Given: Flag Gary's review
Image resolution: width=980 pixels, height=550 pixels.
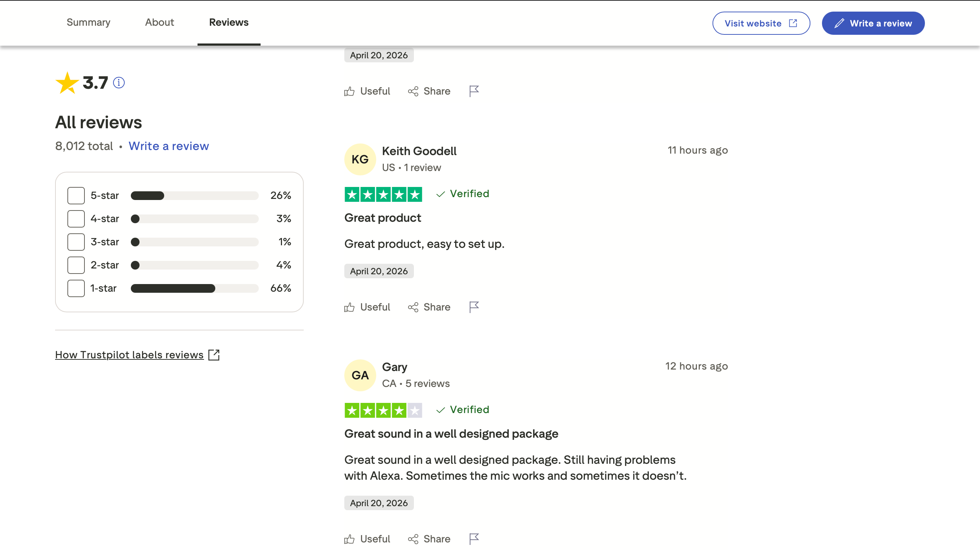Looking at the screenshot, I should (474, 539).
